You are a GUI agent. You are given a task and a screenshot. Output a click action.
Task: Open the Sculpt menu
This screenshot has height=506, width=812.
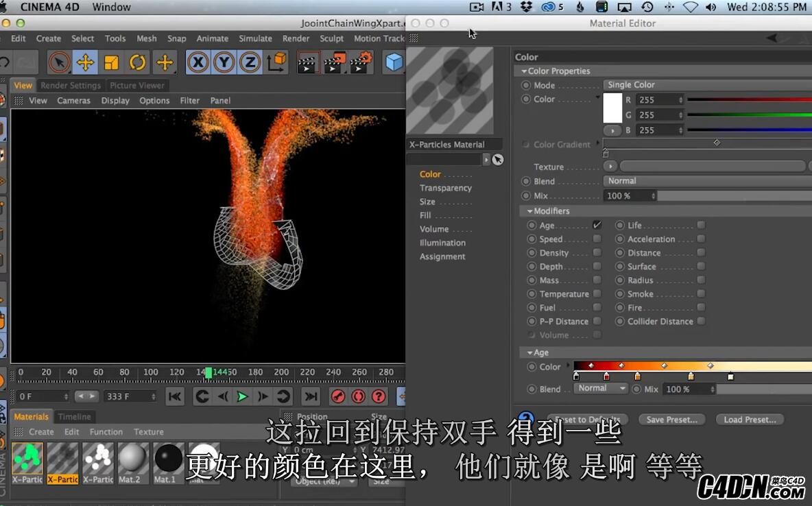point(331,38)
